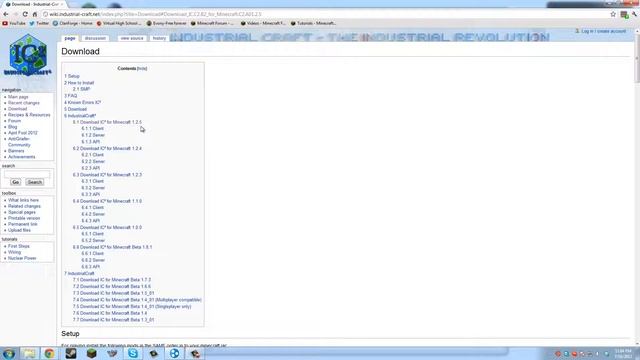Jump to 7.4 Multiplayer compatible download

137,300
